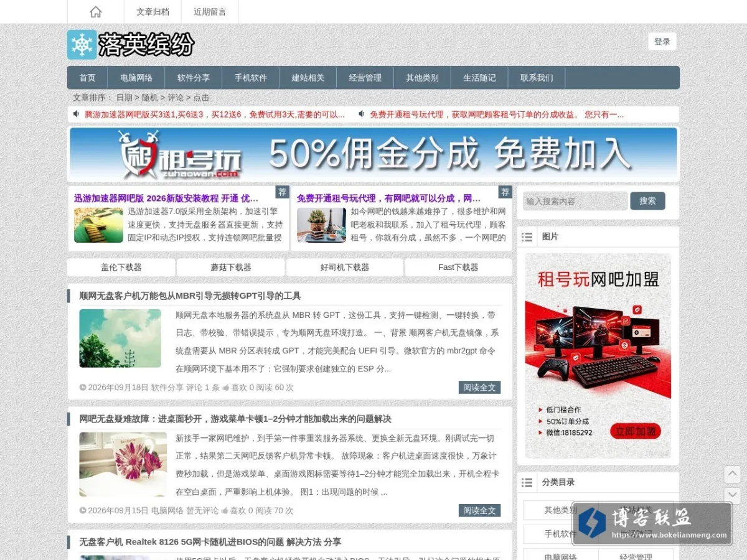747x560 pixels.
Task: Sort articles by 随机
Action: tap(150, 98)
